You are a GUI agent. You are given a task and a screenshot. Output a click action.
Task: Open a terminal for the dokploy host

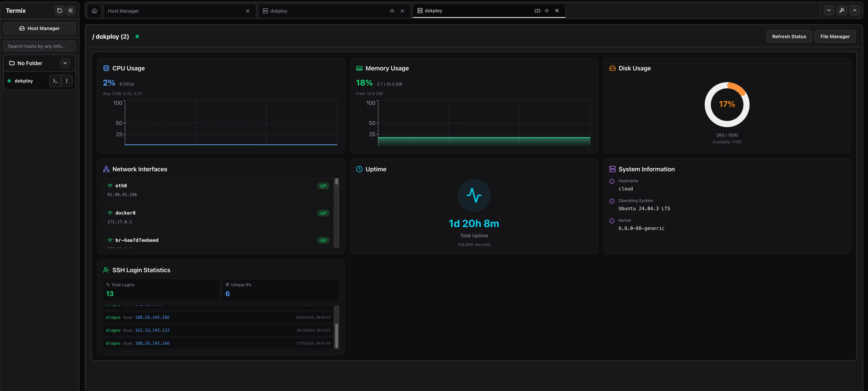(55, 81)
